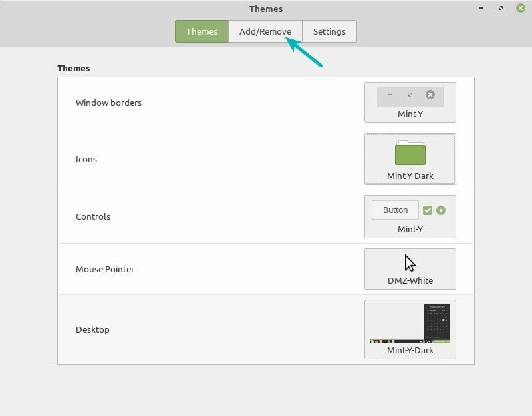Open the Icons theme selector showing Mint-Y-Dark
This screenshot has height=416, width=532.
coord(410,159)
